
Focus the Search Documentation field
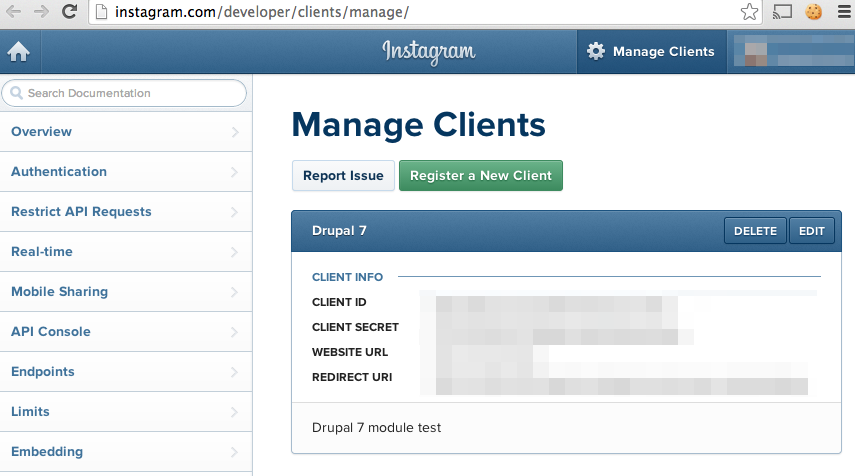click(124, 93)
